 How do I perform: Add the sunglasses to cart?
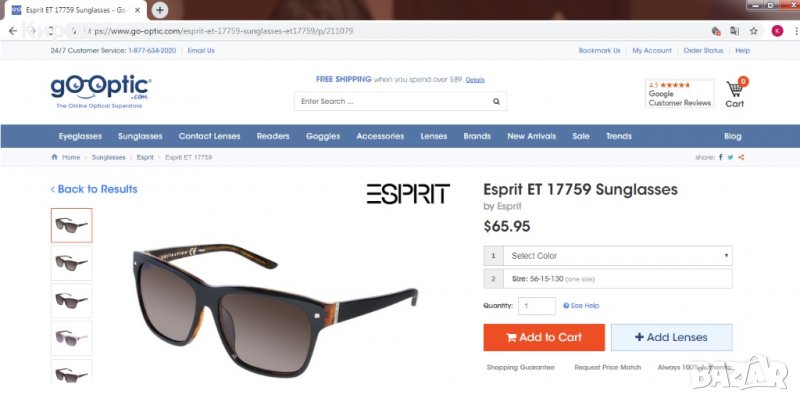click(544, 337)
